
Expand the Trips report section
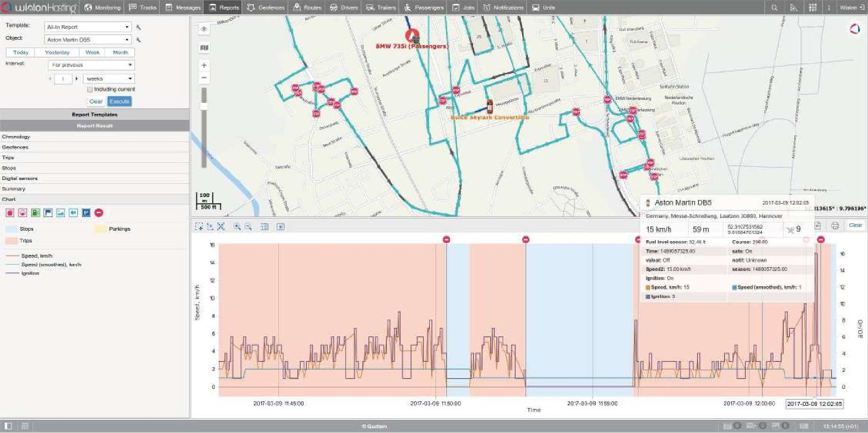tap(95, 158)
